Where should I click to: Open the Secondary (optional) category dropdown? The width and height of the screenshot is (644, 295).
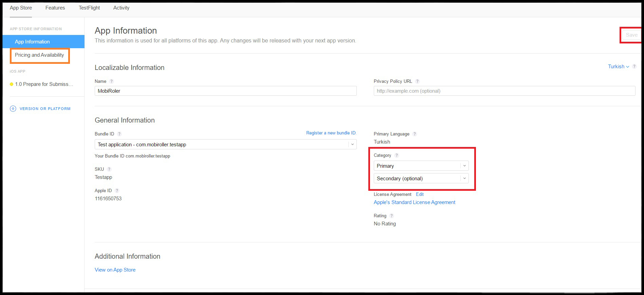point(421,178)
